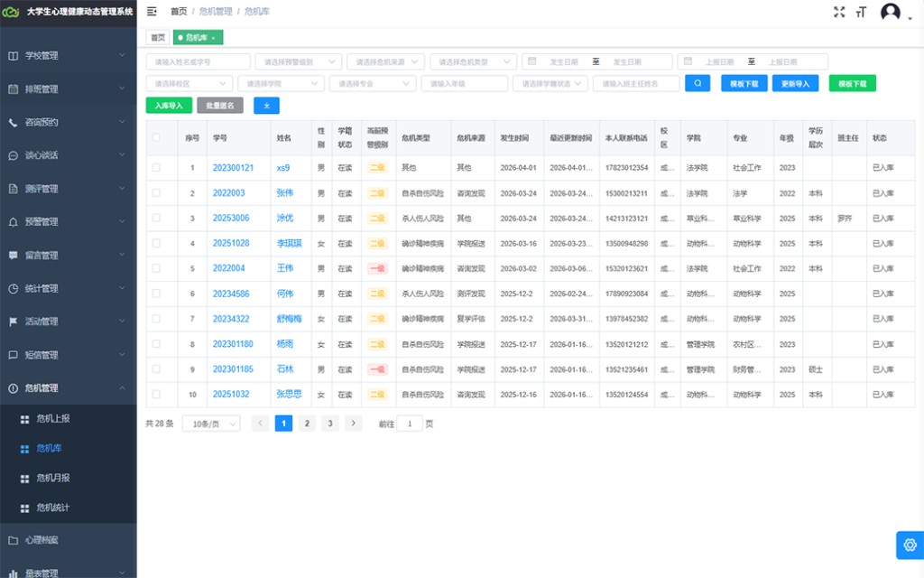Click the 排班管理 calendar icon
924x578 pixels.
[13, 89]
